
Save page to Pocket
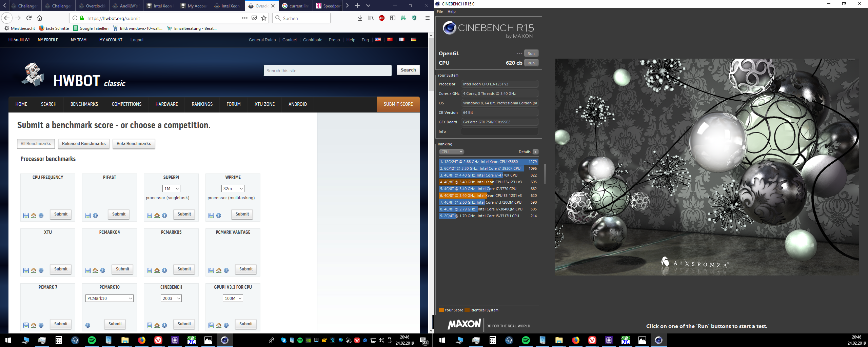click(x=254, y=18)
